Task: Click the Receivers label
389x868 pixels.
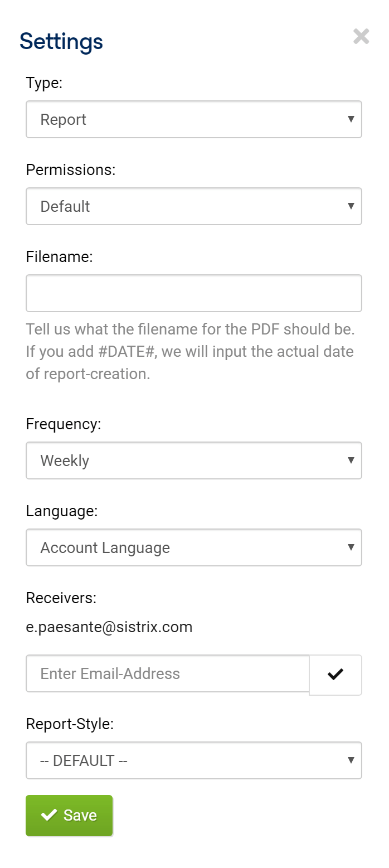Action: click(61, 598)
